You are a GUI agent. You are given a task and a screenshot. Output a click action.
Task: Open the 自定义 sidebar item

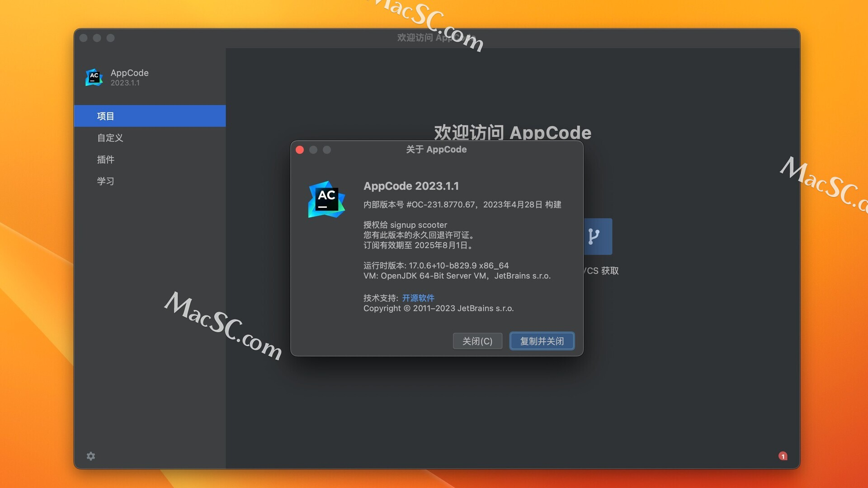tap(150, 138)
